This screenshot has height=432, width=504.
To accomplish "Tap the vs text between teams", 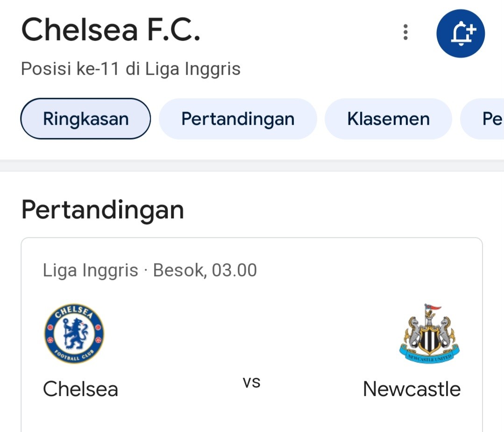I will coord(251,382).
